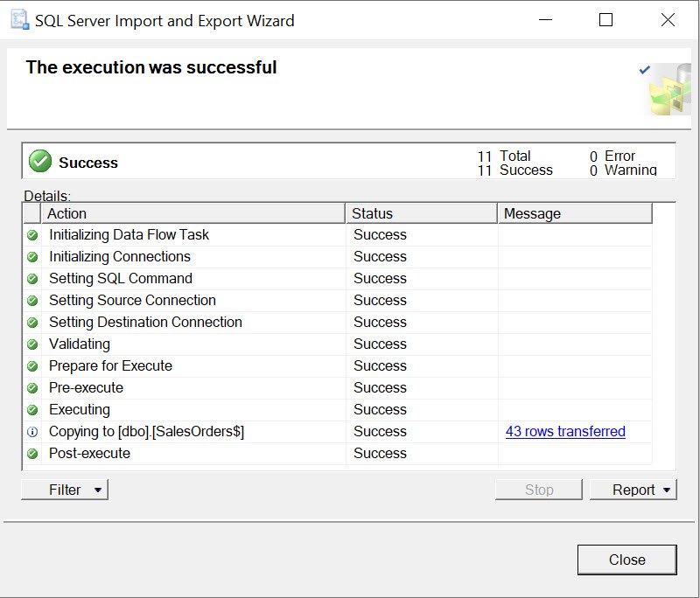Select the Setting Source Connection row
The height and width of the screenshot is (598, 700).
coord(338,300)
